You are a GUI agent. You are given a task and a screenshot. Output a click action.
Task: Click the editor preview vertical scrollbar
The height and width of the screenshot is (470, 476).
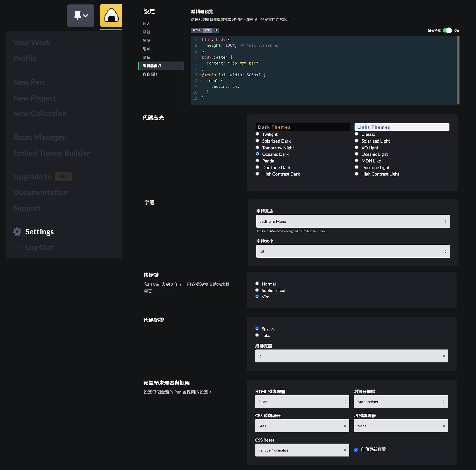click(458, 70)
